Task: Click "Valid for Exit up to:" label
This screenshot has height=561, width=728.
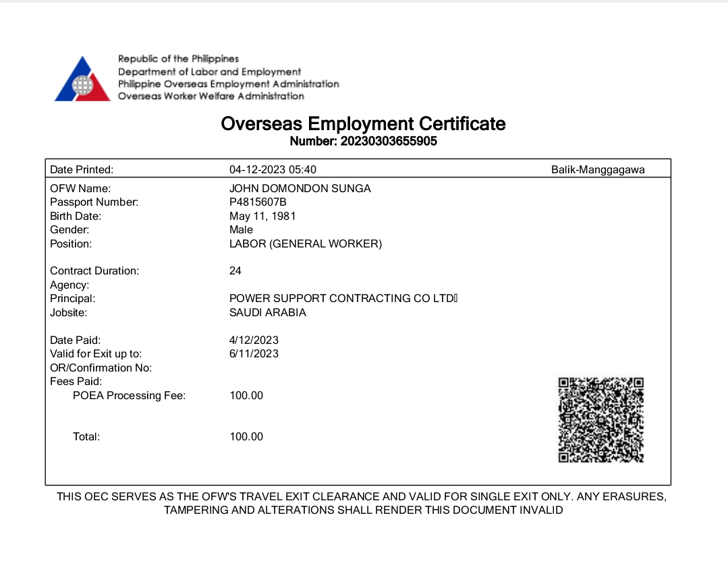Action: tap(96, 353)
